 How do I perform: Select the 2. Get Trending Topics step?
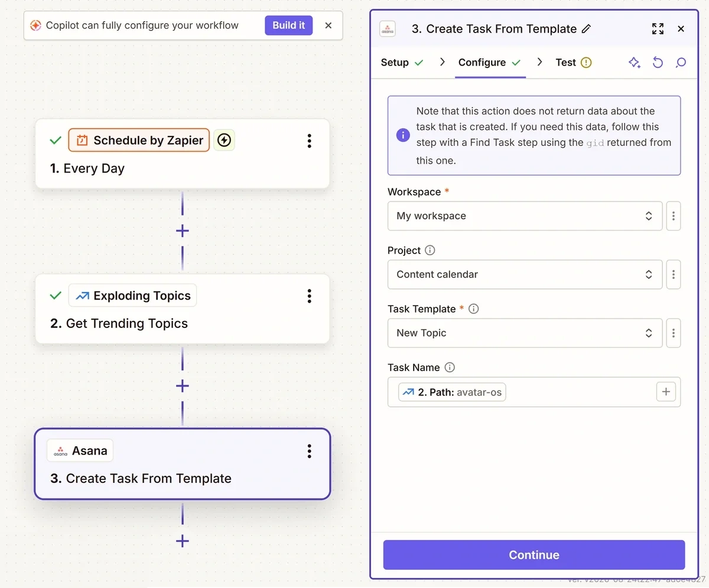click(x=182, y=308)
